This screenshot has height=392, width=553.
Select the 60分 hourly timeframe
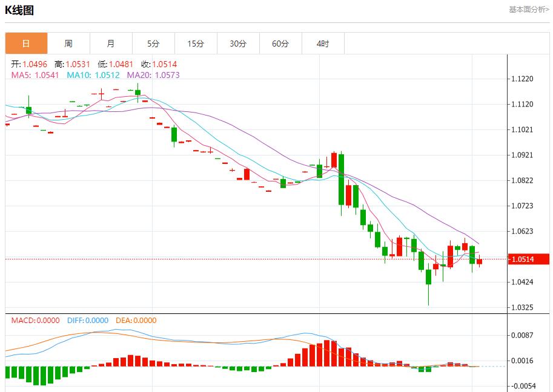pos(280,43)
